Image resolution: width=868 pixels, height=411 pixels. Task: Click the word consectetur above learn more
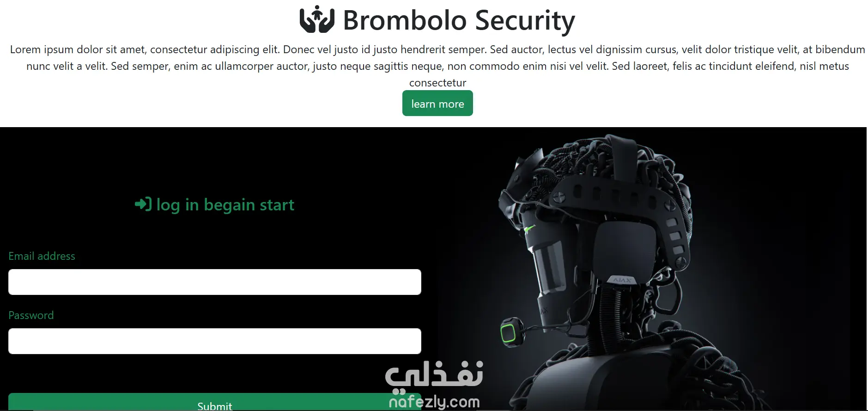[x=437, y=83]
